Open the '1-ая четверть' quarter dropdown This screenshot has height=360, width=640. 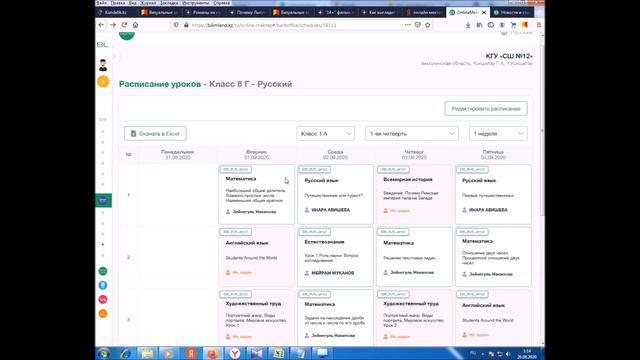tap(412, 133)
